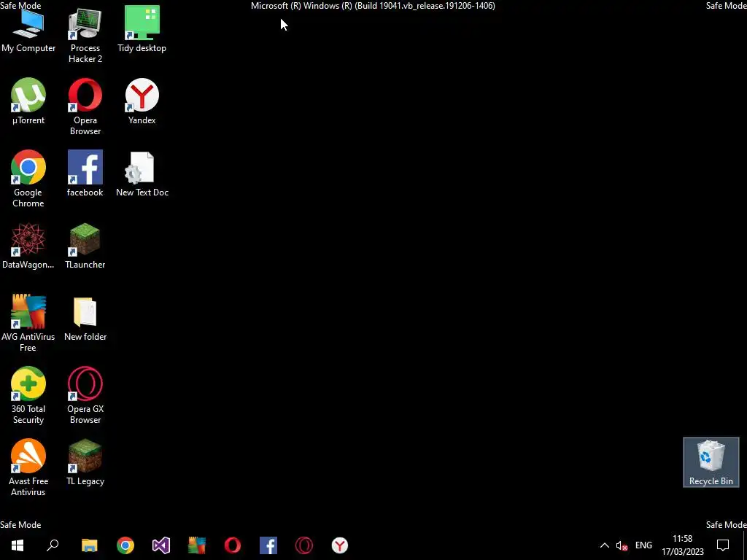Open the notification Action Center

pyautogui.click(x=723, y=545)
